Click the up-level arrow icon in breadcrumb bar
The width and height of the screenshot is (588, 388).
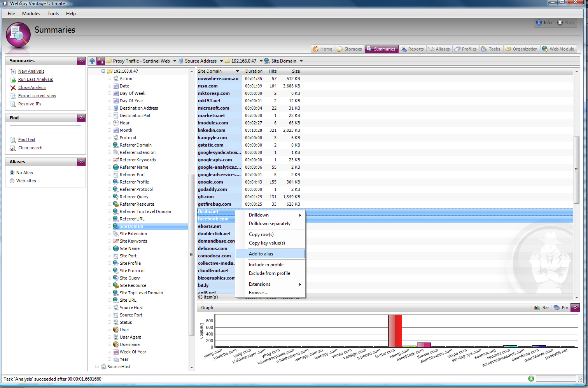92,61
